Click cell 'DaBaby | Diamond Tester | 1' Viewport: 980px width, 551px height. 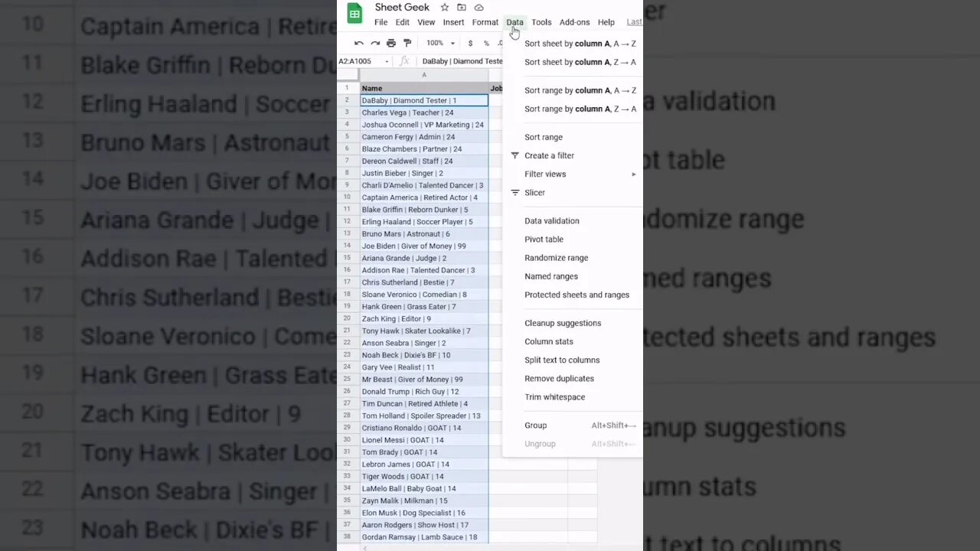click(424, 100)
